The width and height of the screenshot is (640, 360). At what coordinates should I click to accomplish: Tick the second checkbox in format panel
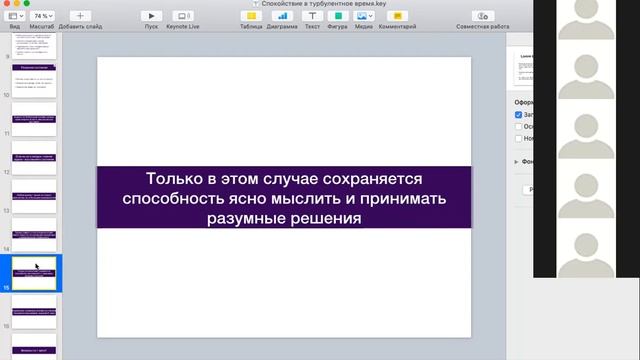518,127
